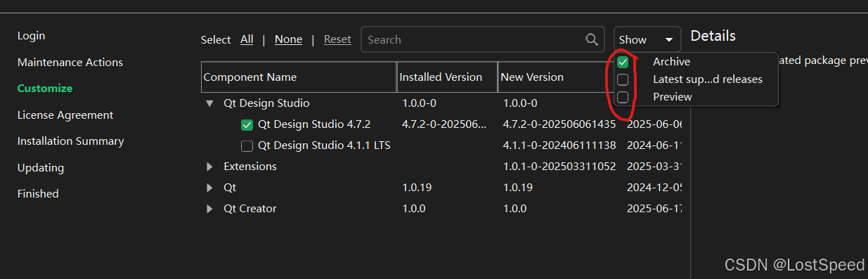868x279 pixels.
Task: Sort by Component Name column header
Action: [x=299, y=77]
